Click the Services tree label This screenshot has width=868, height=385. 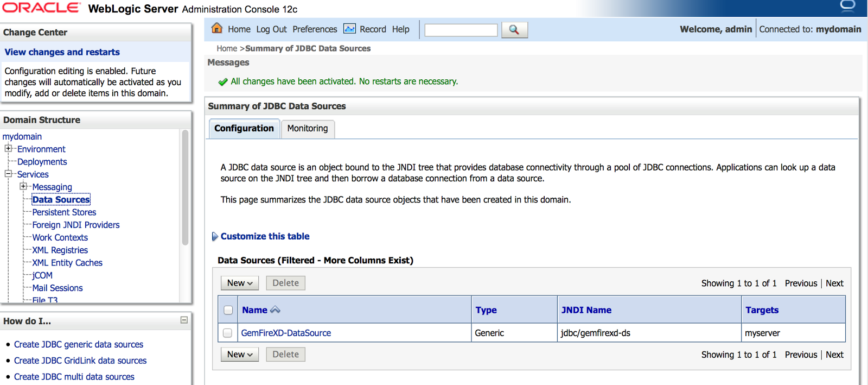(33, 174)
